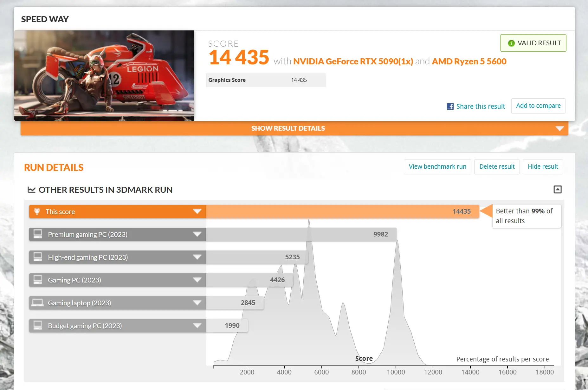Click the SPEED WAY title

pyautogui.click(x=45, y=19)
